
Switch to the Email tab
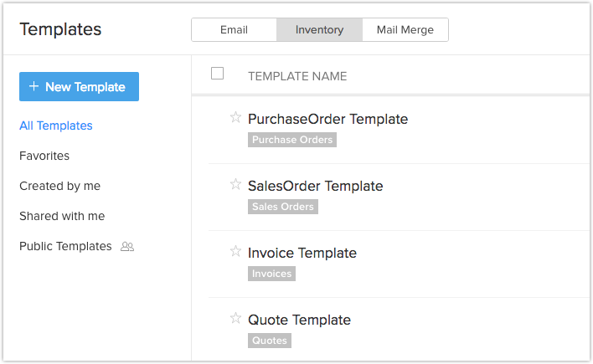234,30
